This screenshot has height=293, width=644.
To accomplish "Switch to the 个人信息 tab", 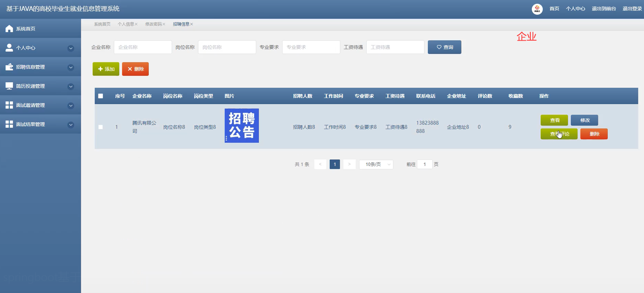I will click(126, 24).
